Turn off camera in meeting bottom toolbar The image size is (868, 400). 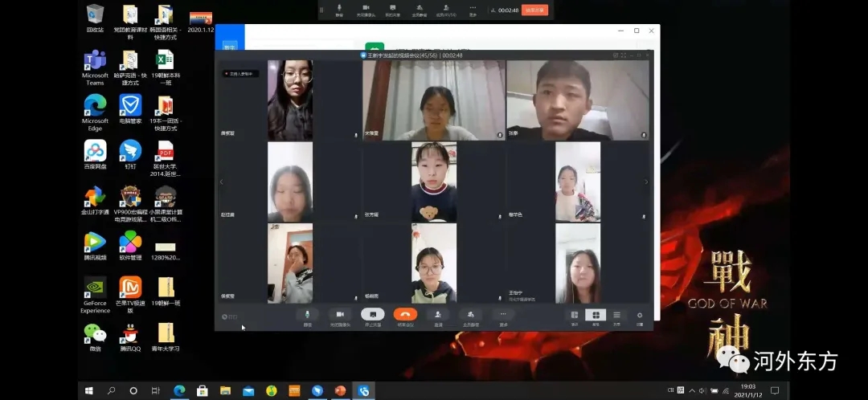[x=339, y=315]
